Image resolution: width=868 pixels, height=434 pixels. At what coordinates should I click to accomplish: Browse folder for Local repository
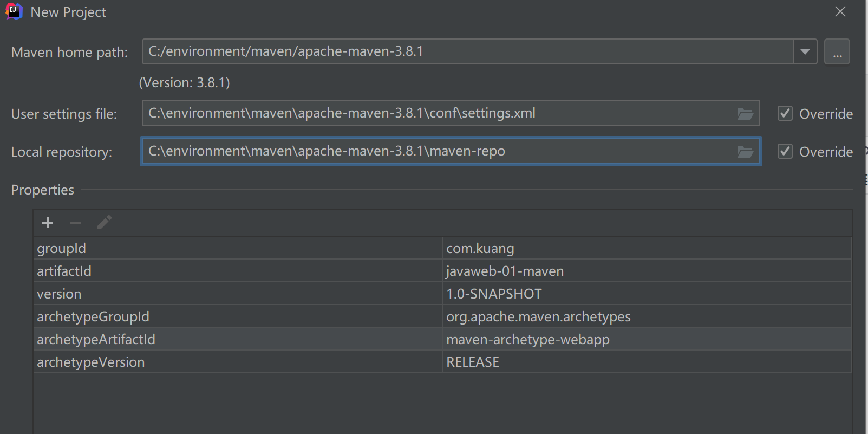tap(745, 152)
